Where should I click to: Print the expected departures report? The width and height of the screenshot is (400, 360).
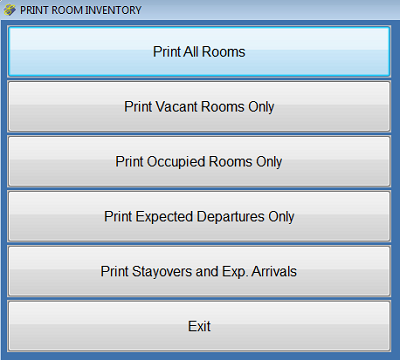(x=199, y=216)
